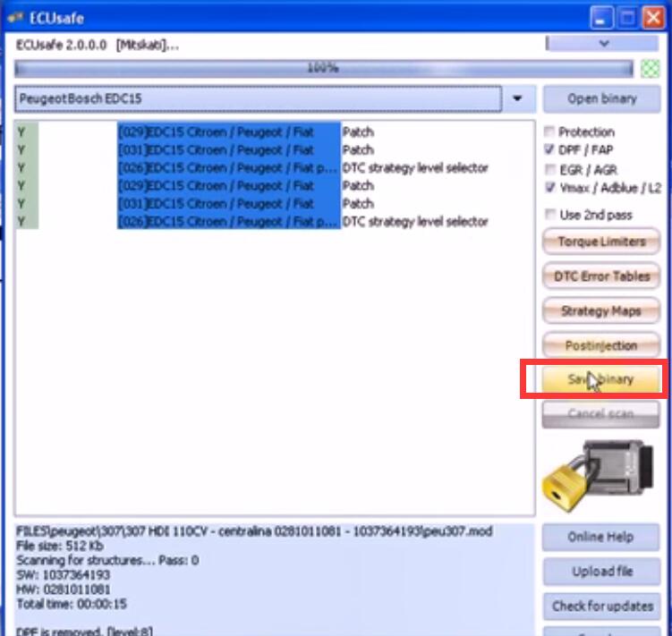Toggle Vmax / Adblue / L2 checkbox
This screenshot has height=636, width=672.
[x=549, y=187]
